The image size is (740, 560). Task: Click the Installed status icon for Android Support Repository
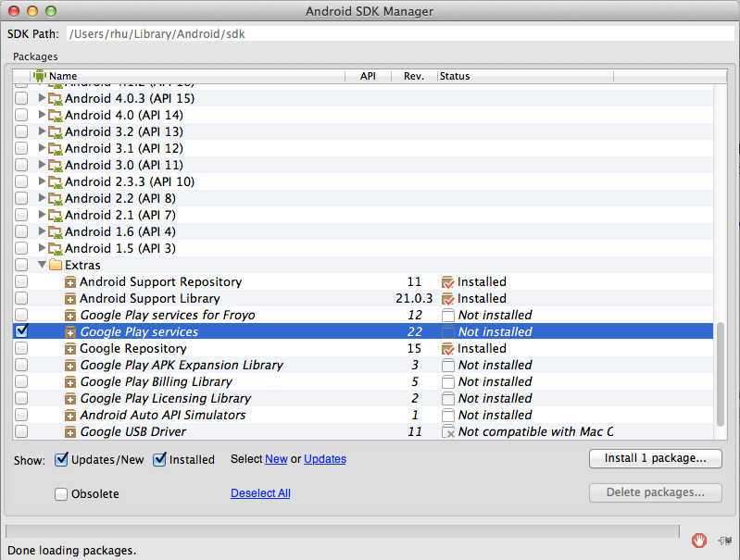pos(447,282)
